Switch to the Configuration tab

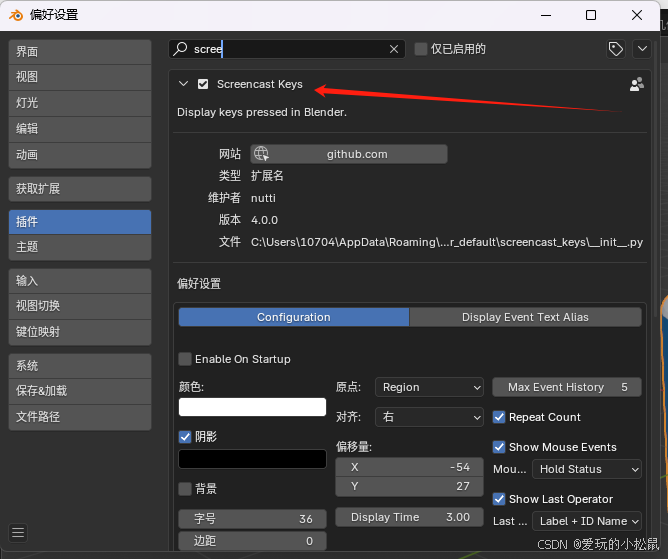click(294, 317)
